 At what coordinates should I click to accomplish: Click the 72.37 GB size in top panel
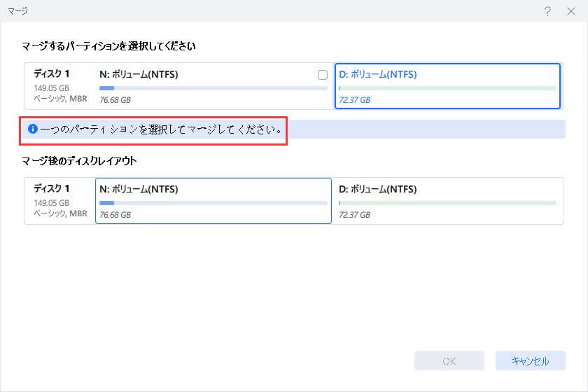tap(354, 100)
